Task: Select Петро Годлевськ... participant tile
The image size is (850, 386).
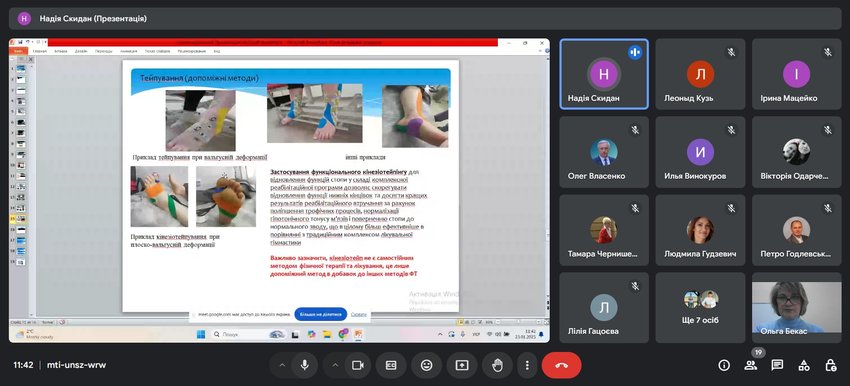Action: (797, 230)
